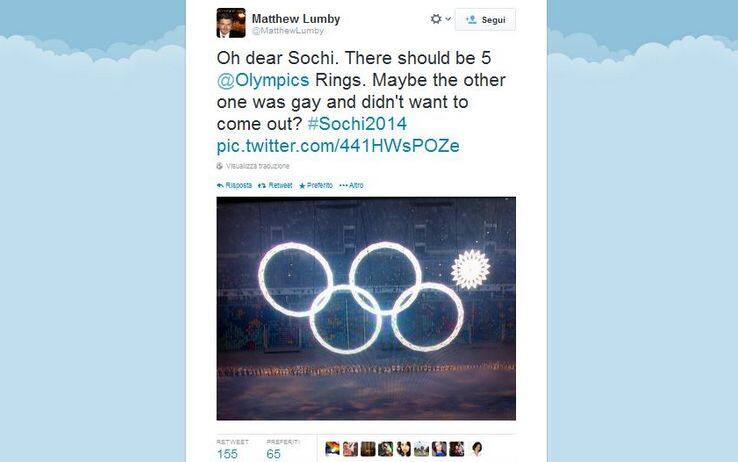Click the Retweet arrows icon
Image resolution: width=738 pixels, height=462 pixels.
click(x=262, y=185)
